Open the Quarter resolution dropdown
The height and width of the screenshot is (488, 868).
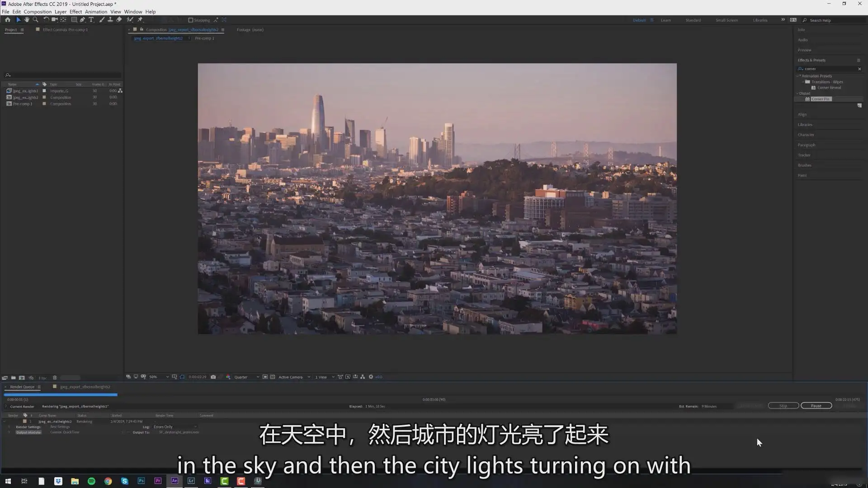click(246, 377)
